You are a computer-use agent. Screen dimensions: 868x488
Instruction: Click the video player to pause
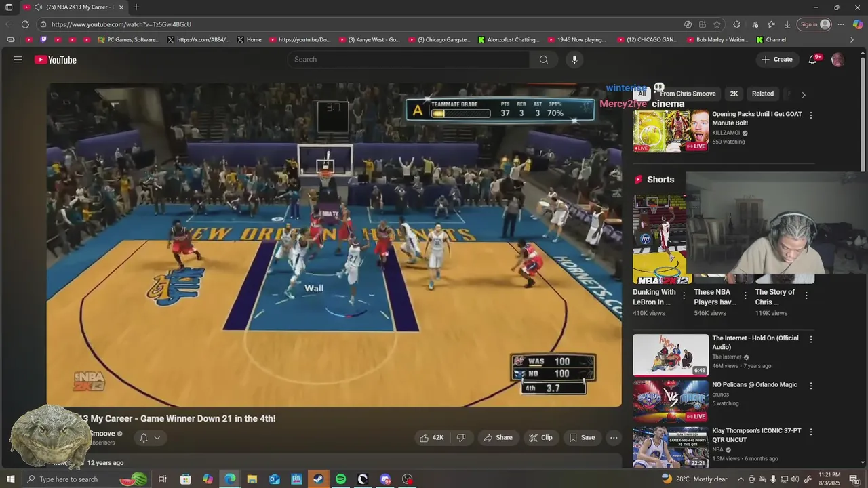coord(334,244)
